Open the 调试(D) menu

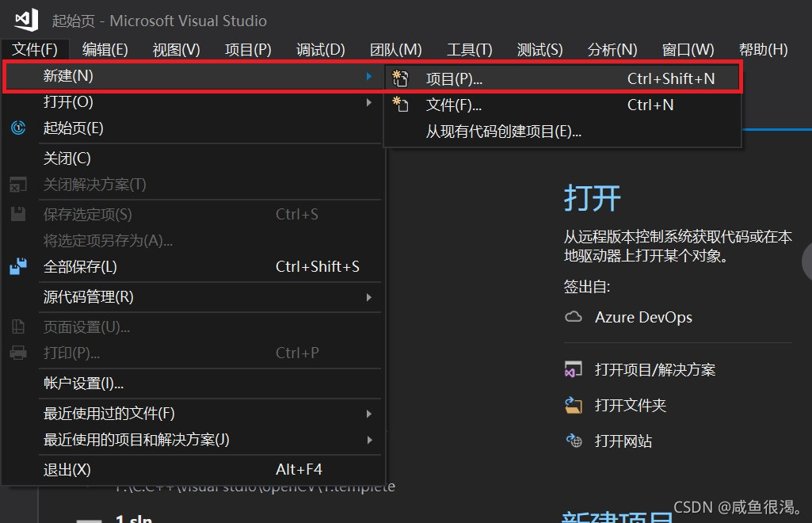(321, 50)
